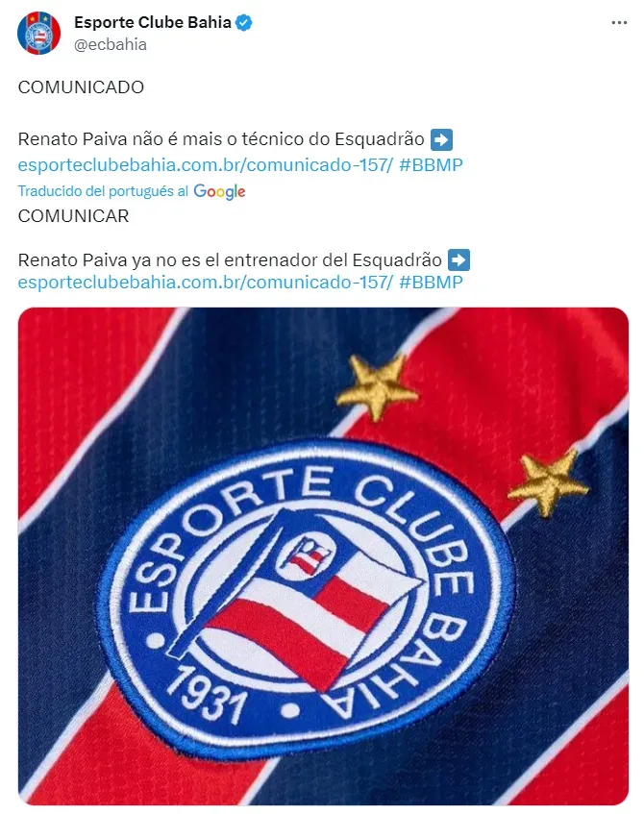Click the translated COMUNICAR heading
644x814 pixels.
[73, 216]
